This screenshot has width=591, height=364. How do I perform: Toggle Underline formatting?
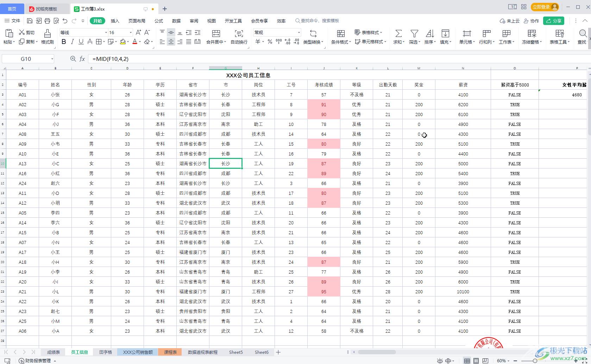tap(81, 42)
